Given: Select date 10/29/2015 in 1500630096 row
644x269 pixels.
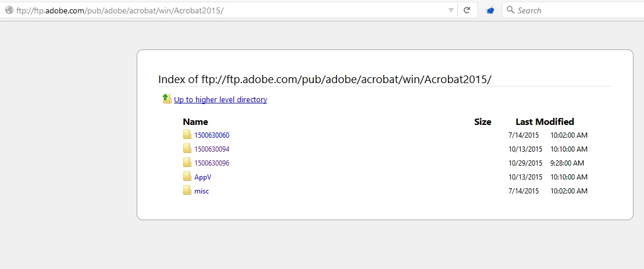Looking at the screenshot, I should pyautogui.click(x=525, y=163).
